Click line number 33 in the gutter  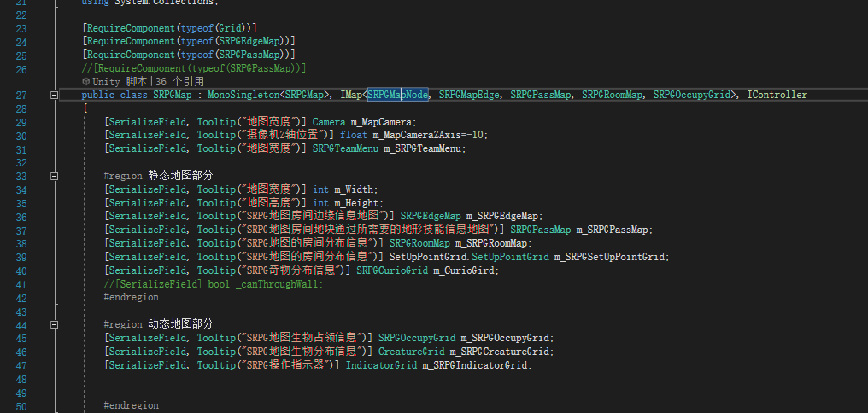tap(21, 176)
